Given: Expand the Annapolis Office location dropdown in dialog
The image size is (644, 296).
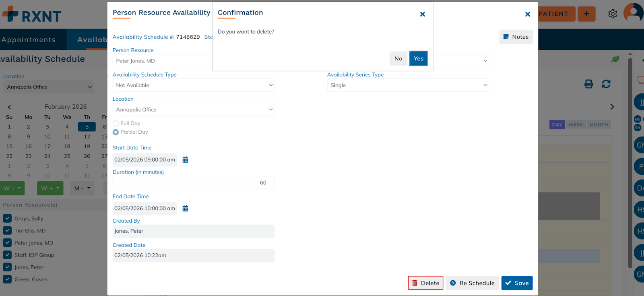Looking at the screenshot, I should (193, 110).
